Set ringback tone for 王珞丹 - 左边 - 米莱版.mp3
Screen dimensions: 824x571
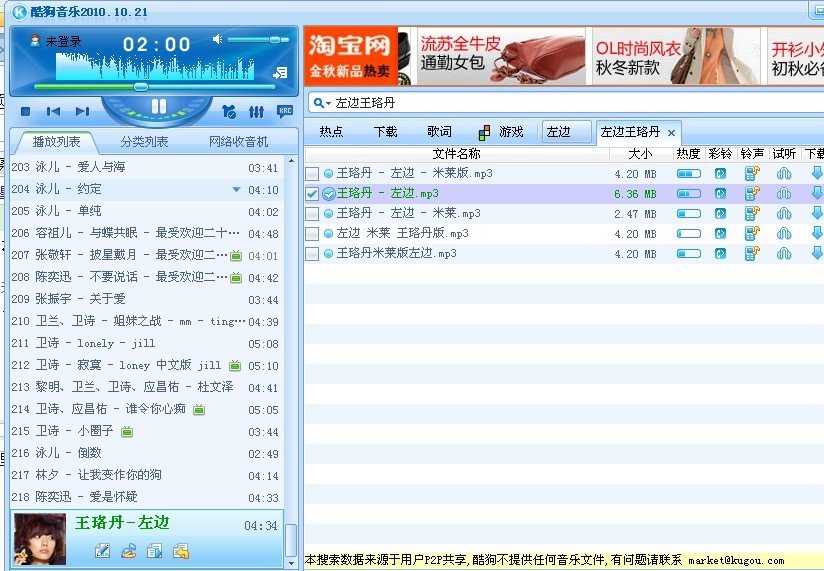[x=720, y=174]
